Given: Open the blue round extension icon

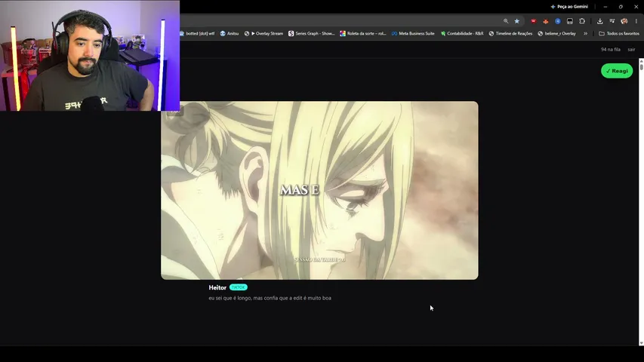Looking at the screenshot, I should pyautogui.click(x=558, y=21).
